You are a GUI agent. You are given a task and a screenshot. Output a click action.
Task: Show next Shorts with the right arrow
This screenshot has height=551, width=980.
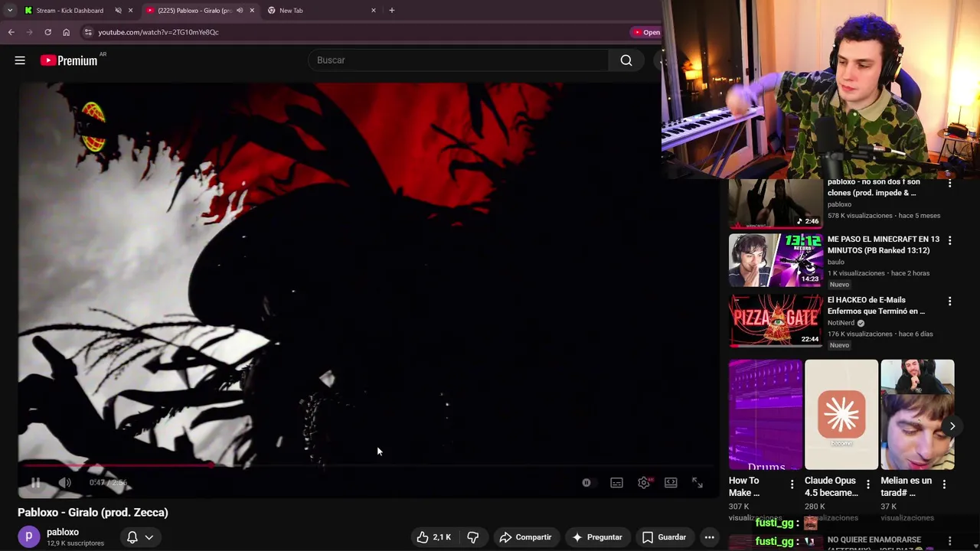(x=952, y=426)
